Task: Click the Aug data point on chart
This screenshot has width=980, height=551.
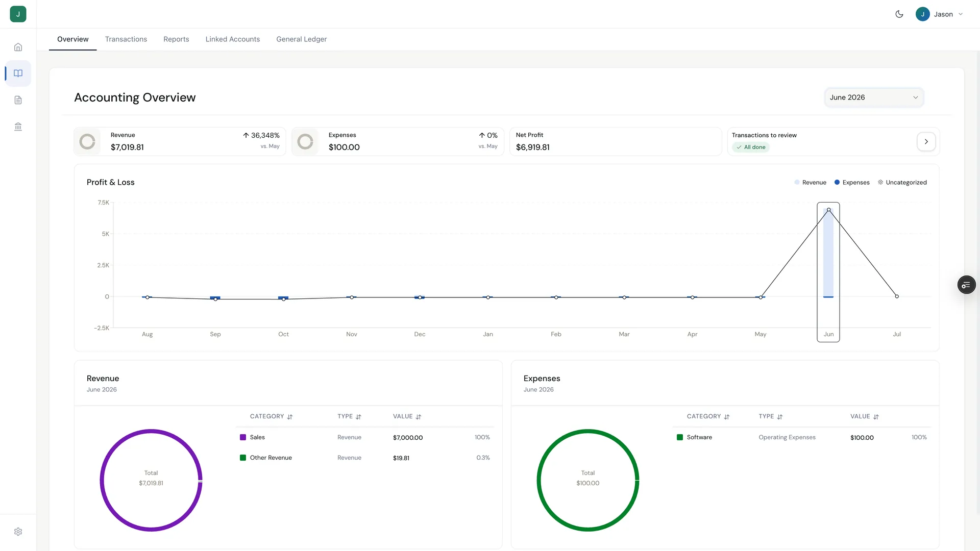Action: coord(148,297)
